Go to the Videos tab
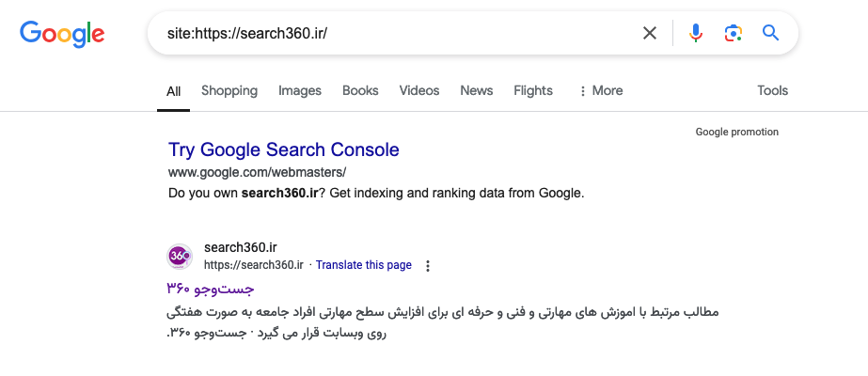Image resolution: width=868 pixels, height=376 pixels. [x=419, y=91]
